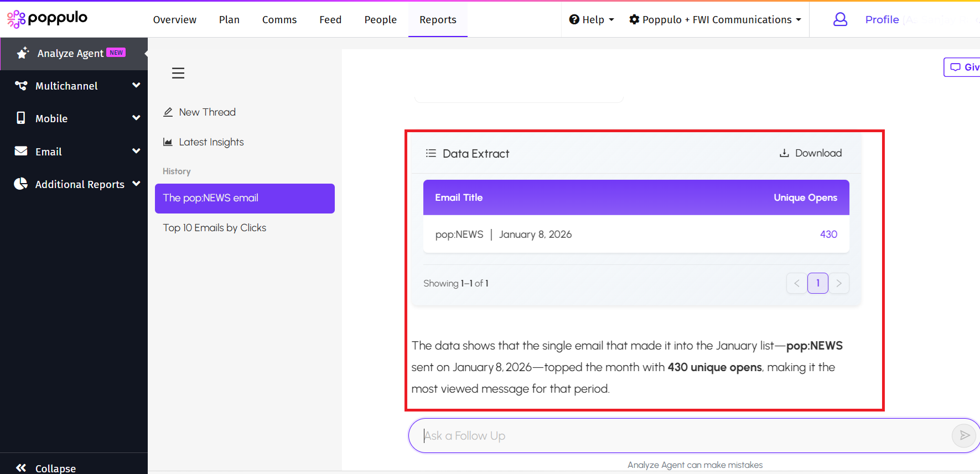Open the Help dropdown menu
Screen dimensions: 980x474
click(592, 19)
